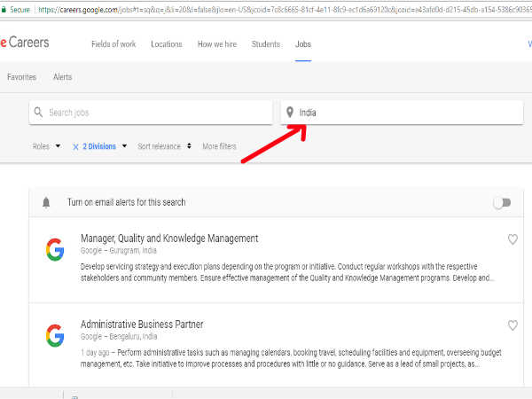Open the 2 Divisions dropdown
The width and height of the screenshot is (532, 399).
[105, 146]
